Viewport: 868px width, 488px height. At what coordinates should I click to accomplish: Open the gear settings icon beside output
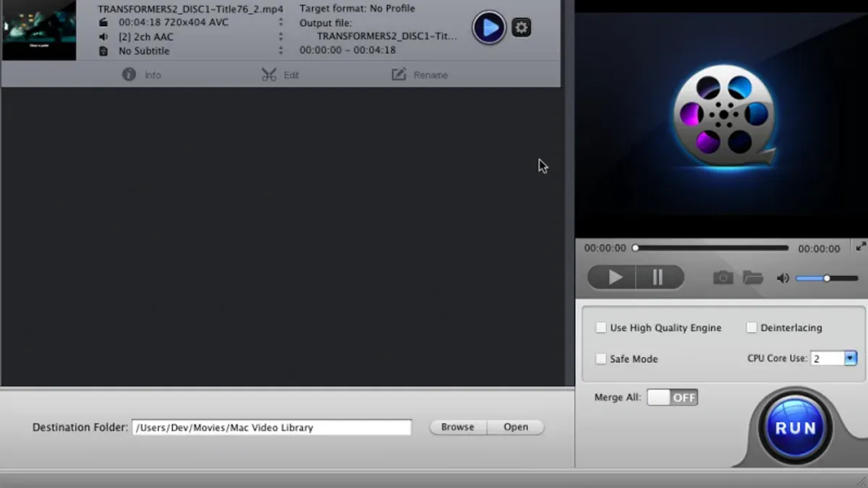522,28
